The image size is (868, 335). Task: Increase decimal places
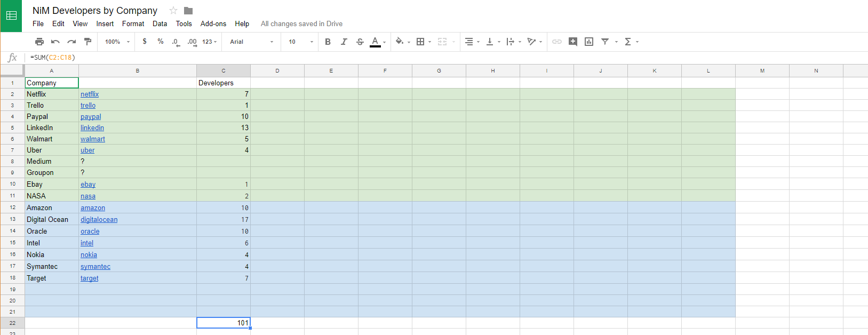click(x=192, y=42)
